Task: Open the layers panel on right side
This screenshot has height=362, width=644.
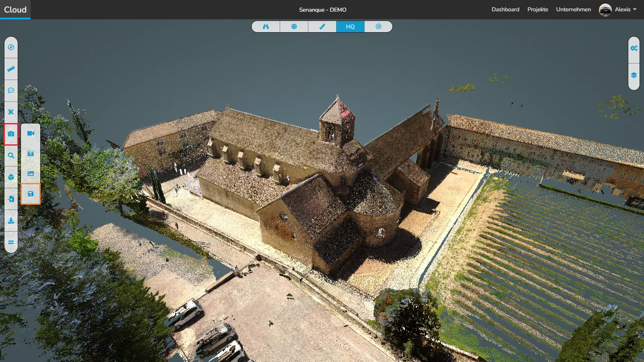Action: tap(634, 76)
